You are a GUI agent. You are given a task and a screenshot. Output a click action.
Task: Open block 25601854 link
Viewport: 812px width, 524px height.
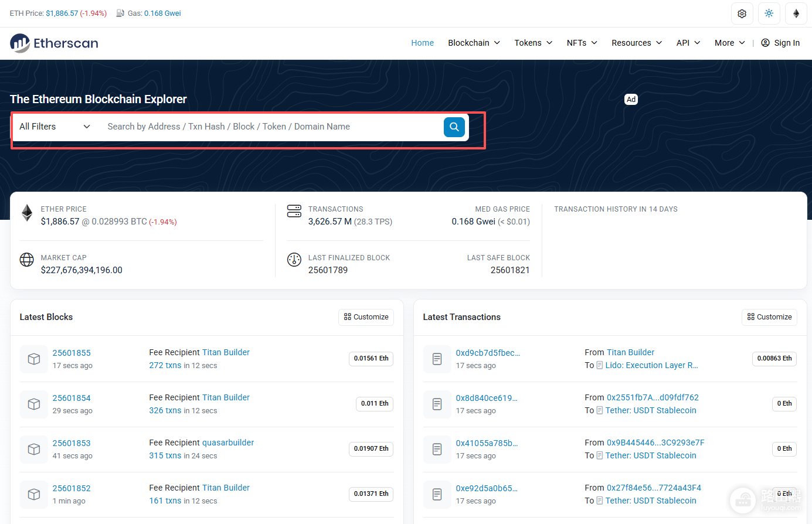[x=72, y=398]
